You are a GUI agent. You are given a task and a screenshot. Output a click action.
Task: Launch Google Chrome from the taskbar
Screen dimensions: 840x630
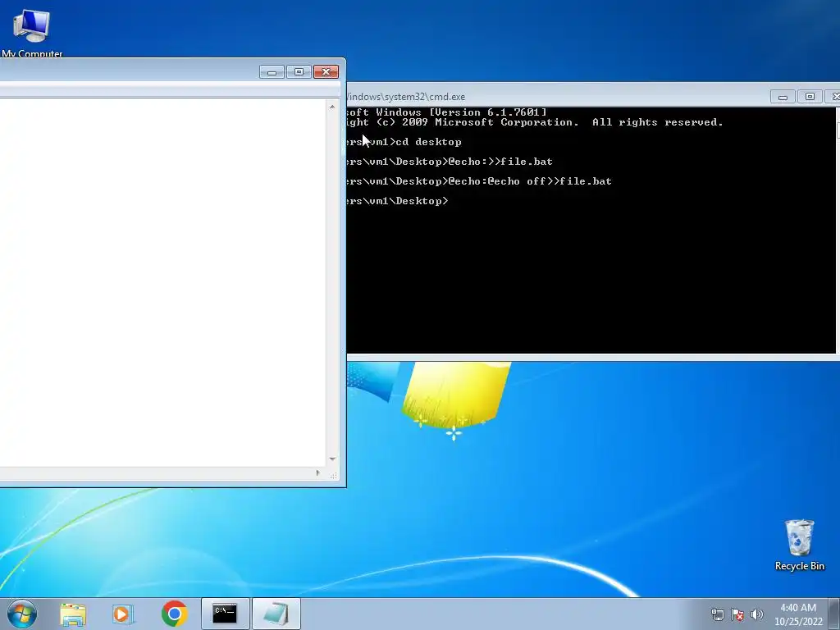pos(174,614)
